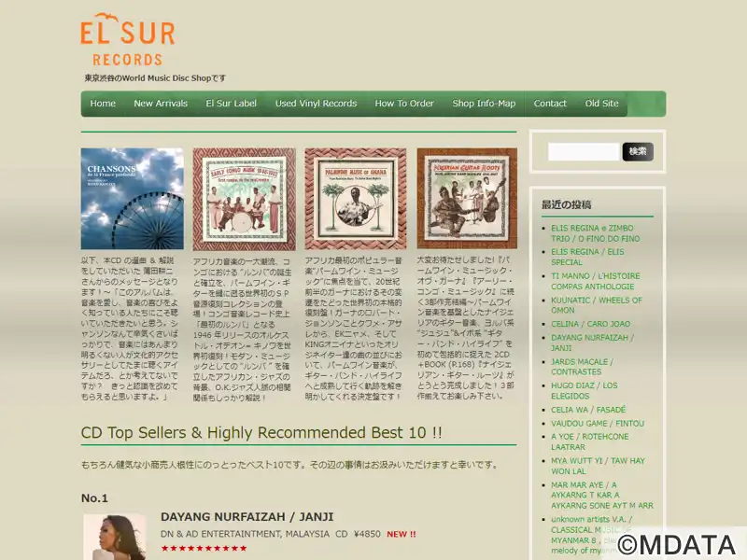View Shop Info-Map page
The image size is (747, 560).
point(484,104)
